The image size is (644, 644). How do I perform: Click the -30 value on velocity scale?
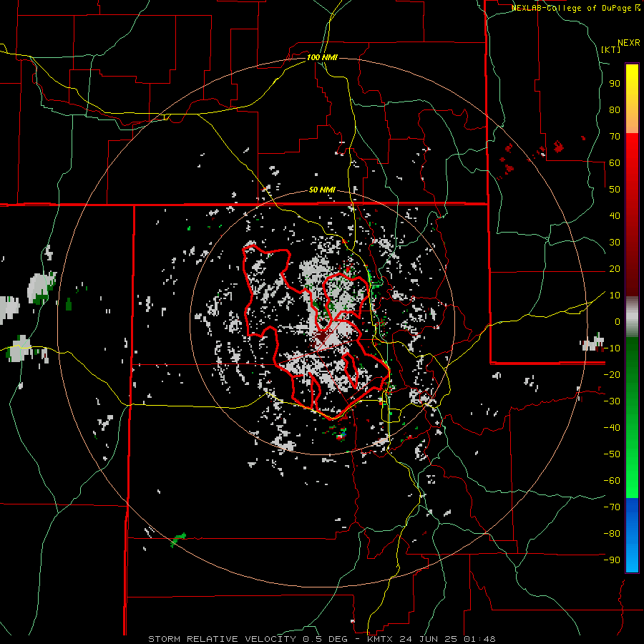tap(612, 401)
